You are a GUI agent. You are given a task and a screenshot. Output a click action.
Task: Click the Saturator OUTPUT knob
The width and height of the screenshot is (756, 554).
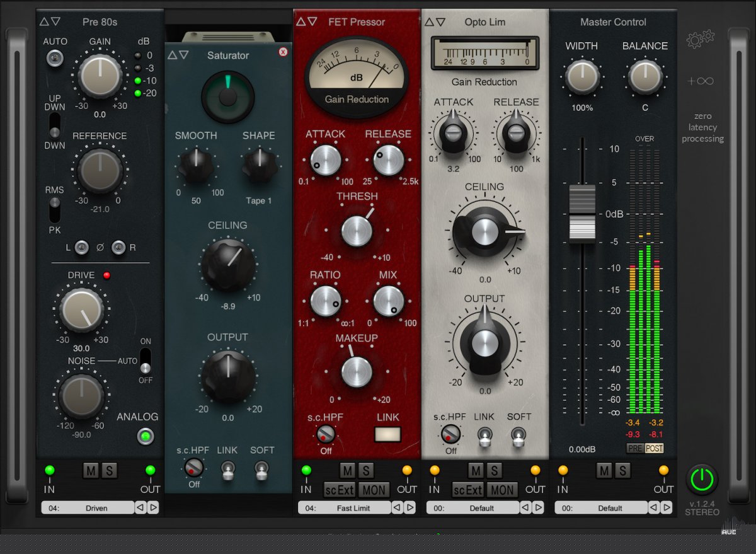(x=228, y=377)
